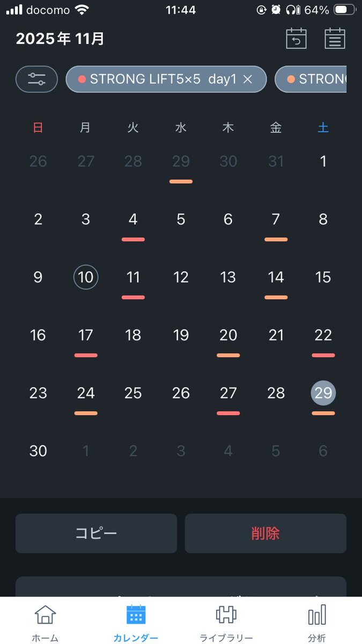Select November 14 with orange marker

pyautogui.click(x=276, y=277)
